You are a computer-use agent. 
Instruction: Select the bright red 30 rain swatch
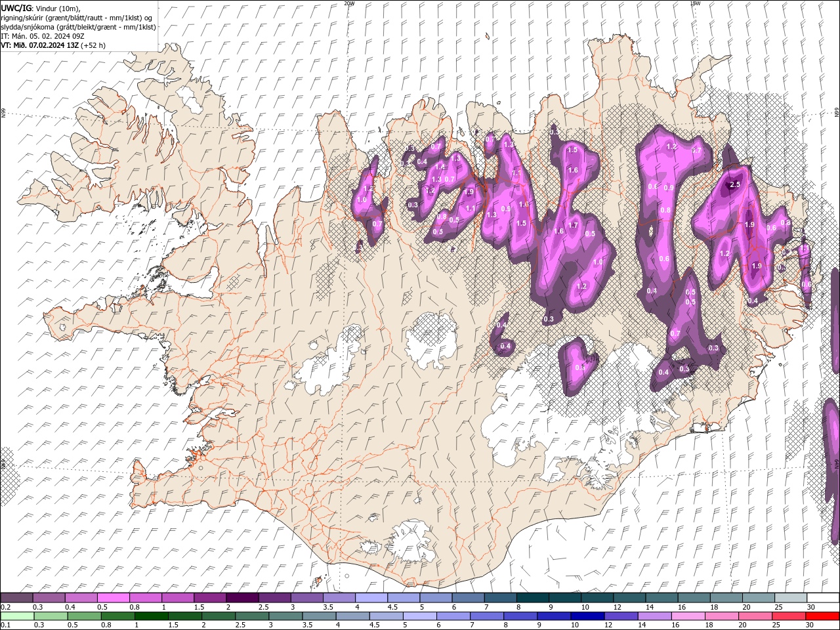pyautogui.click(x=823, y=616)
